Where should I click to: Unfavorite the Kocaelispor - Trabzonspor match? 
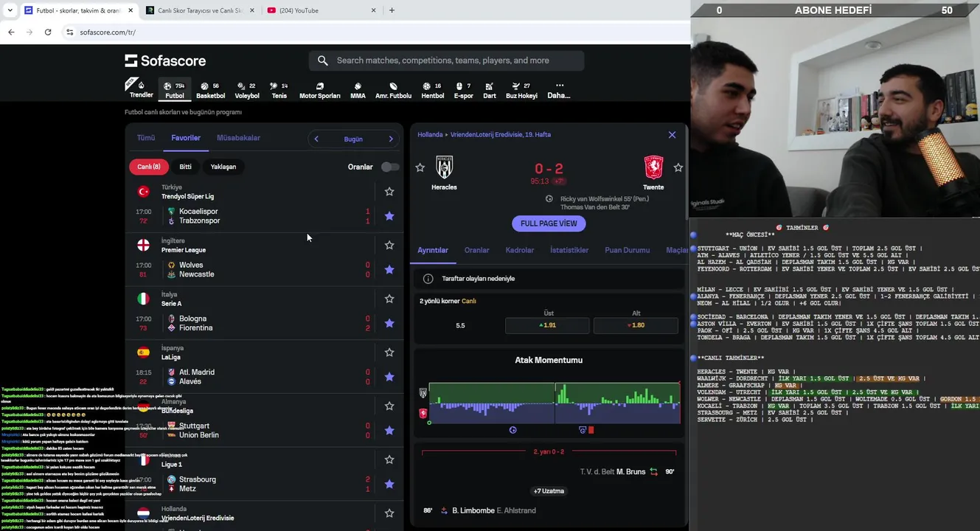[389, 216]
